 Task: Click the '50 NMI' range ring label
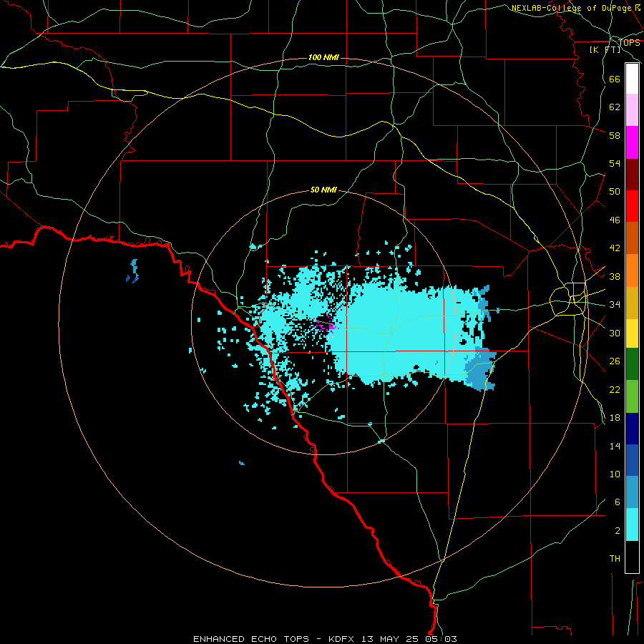[323, 190]
